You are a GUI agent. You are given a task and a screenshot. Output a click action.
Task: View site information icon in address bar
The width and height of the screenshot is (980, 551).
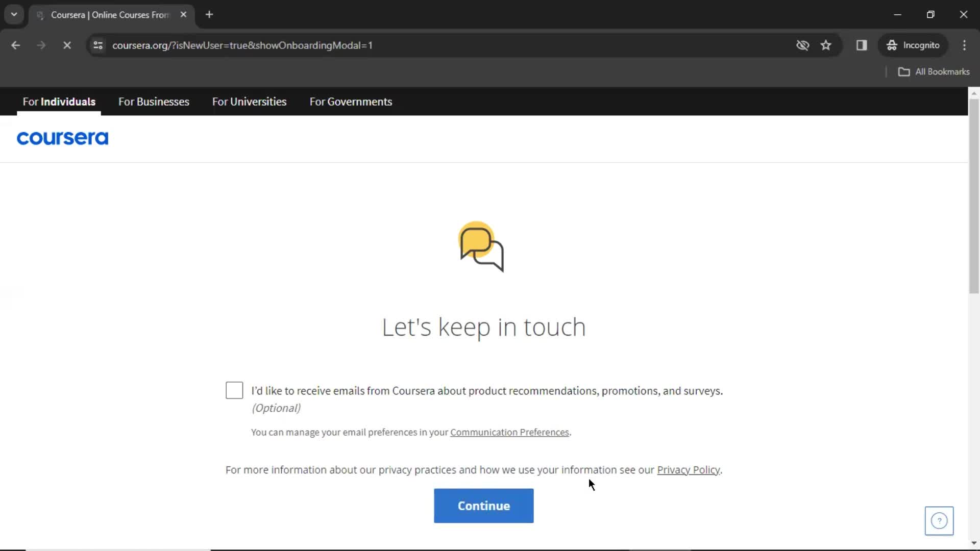98,45
